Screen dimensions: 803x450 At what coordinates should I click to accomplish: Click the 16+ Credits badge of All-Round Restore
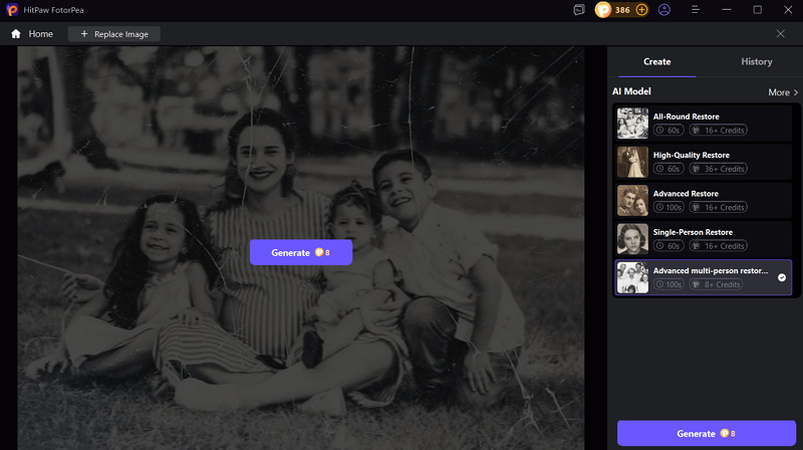click(x=719, y=130)
